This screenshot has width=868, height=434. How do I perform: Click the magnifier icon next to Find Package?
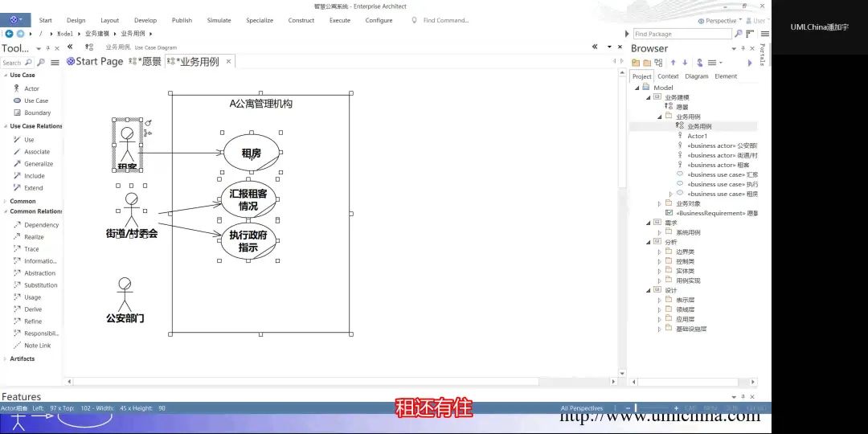click(x=739, y=34)
